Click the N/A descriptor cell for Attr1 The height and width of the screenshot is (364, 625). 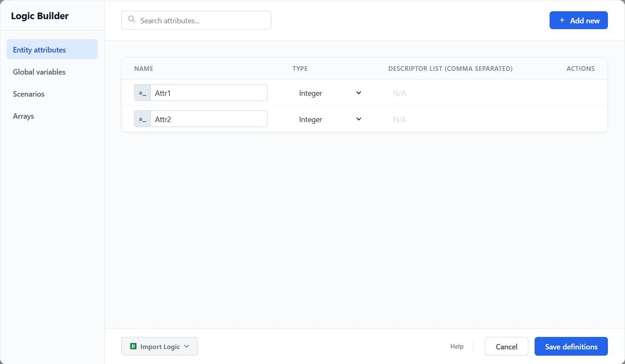pyautogui.click(x=399, y=93)
